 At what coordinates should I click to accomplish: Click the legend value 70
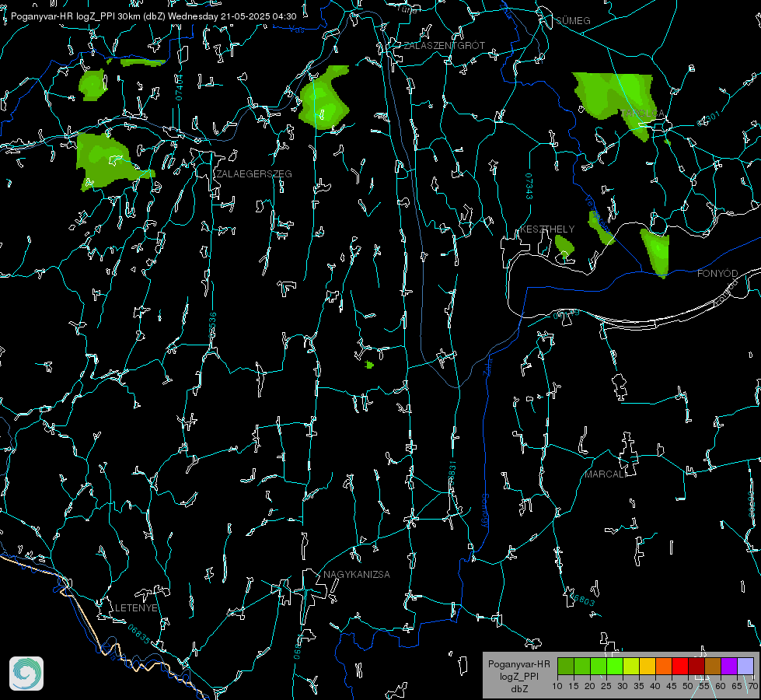click(x=752, y=687)
